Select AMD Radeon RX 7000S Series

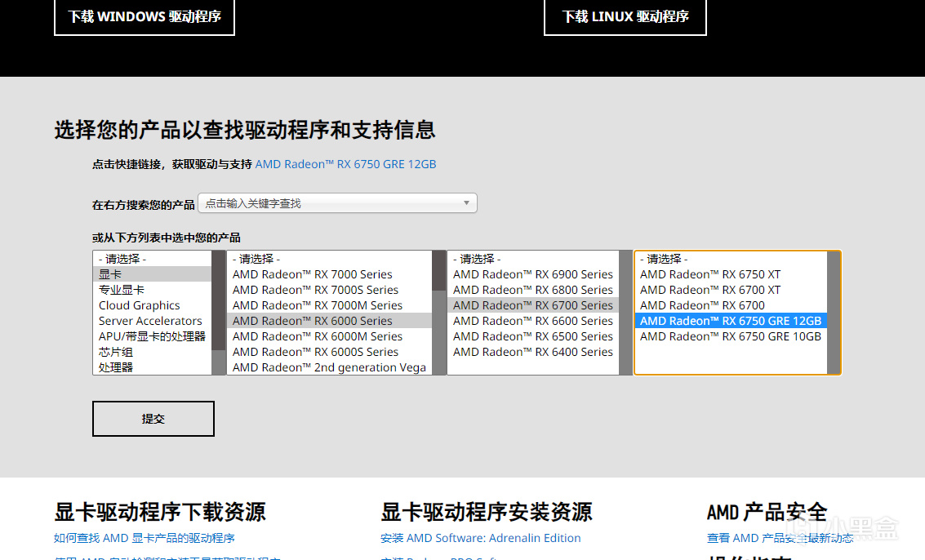[329, 290]
